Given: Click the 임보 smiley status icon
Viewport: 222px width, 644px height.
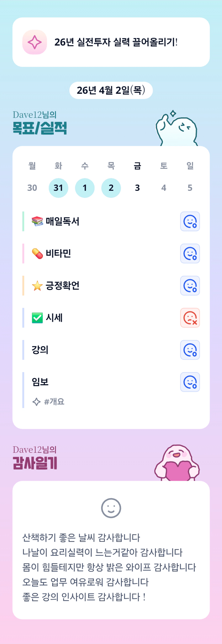Looking at the screenshot, I should pos(190,382).
